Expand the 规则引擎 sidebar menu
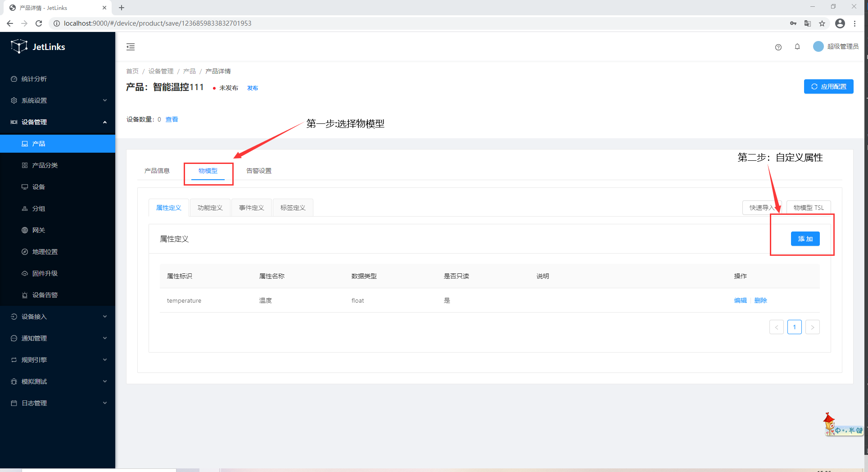The image size is (868, 472). (33, 359)
